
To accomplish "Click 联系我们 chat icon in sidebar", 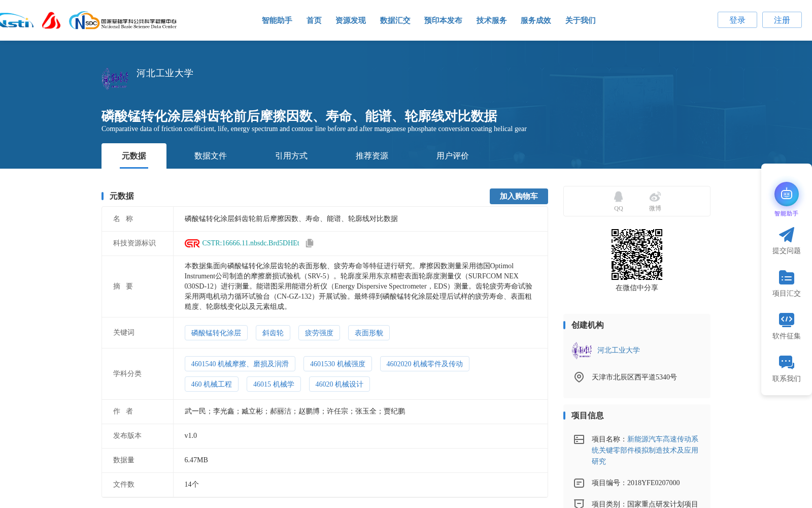I will click(x=787, y=362).
